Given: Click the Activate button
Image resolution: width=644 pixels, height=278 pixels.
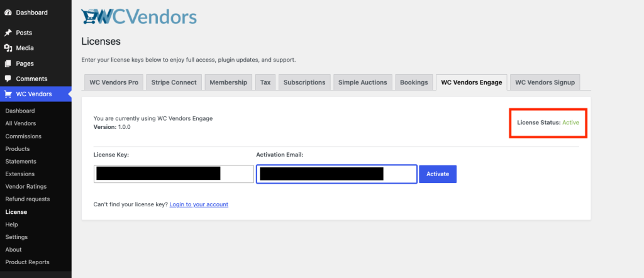Looking at the screenshot, I should click(x=438, y=174).
